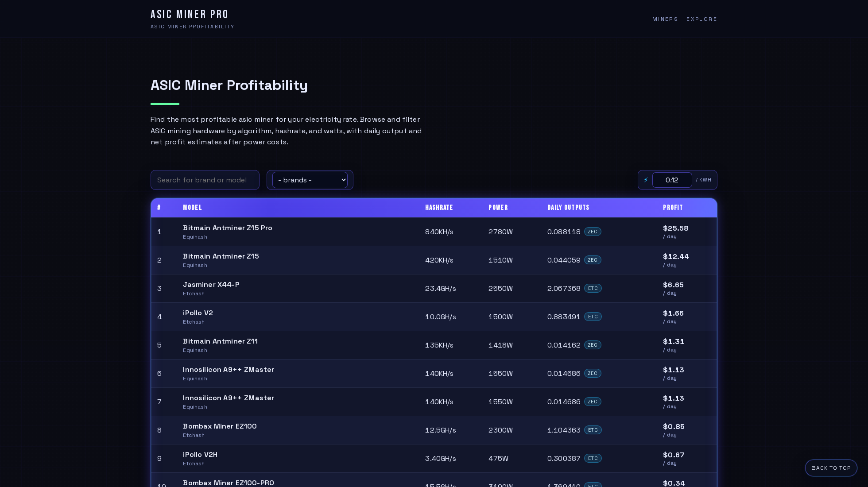Open the ASIC Miner Pro logo link

192,19
